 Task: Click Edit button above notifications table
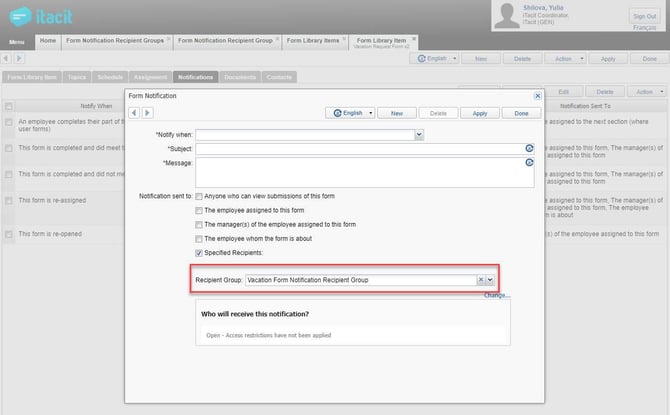click(x=564, y=92)
